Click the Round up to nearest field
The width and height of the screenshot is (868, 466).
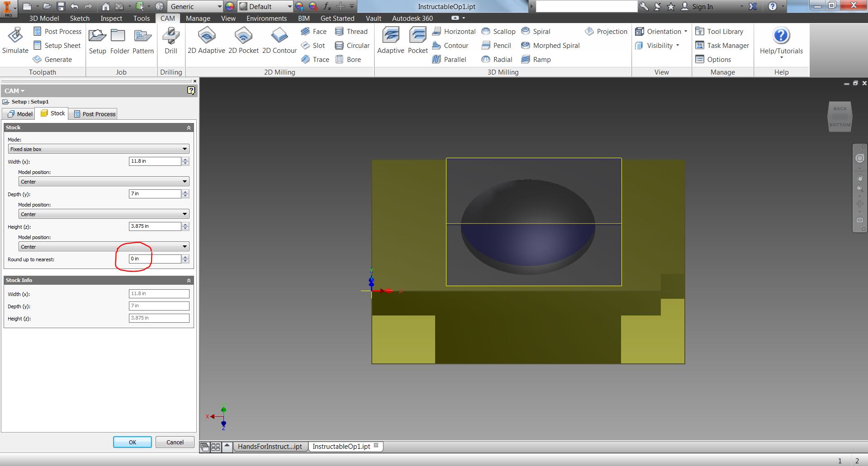pos(155,259)
